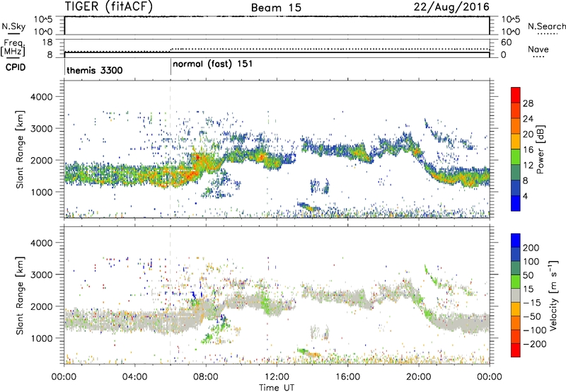This screenshot has width=566, height=392.
Task: Click 'Slant Range [km]' label of power panel
Action: [x=20, y=149]
